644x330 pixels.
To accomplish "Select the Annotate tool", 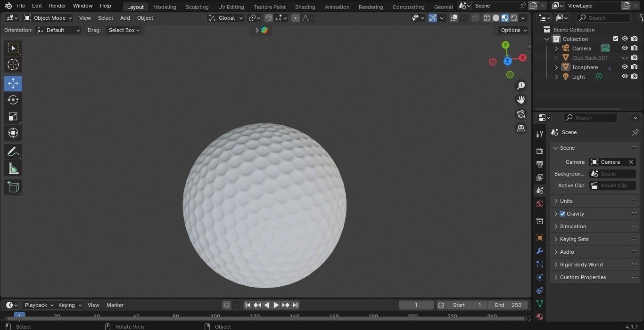I will (x=13, y=152).
